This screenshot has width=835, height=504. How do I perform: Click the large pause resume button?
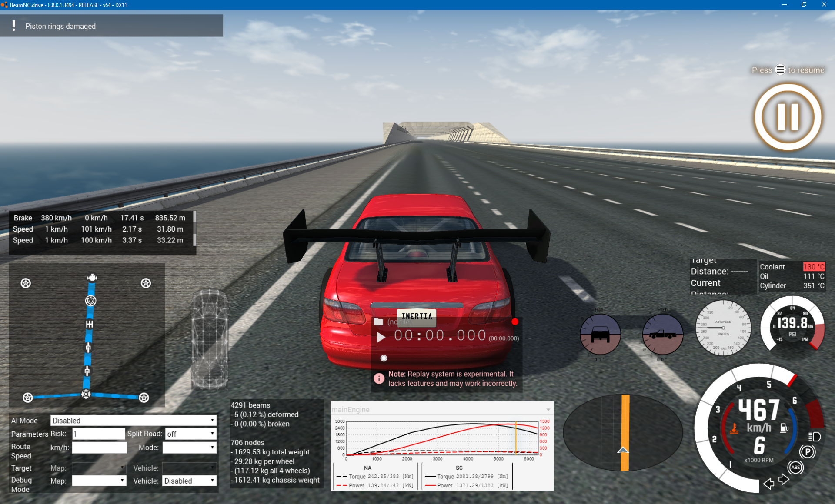[x=788, y=117]
